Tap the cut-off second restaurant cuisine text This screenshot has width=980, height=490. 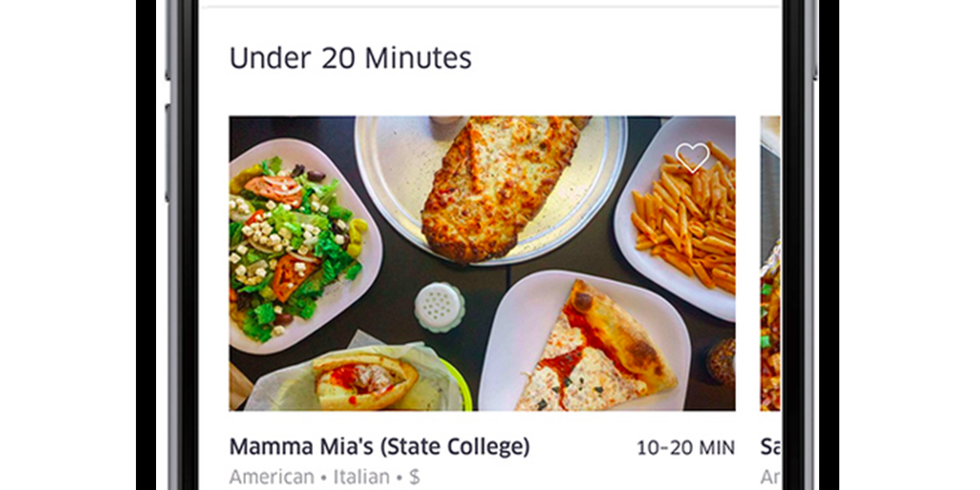coord(770,477)
